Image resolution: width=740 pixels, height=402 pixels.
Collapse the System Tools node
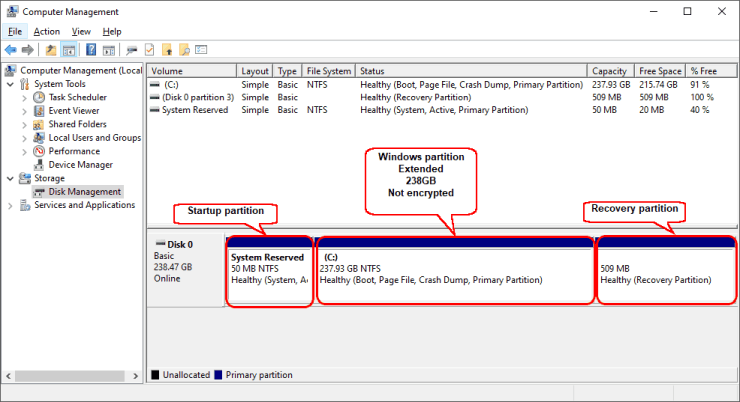[x=10, y=84]
